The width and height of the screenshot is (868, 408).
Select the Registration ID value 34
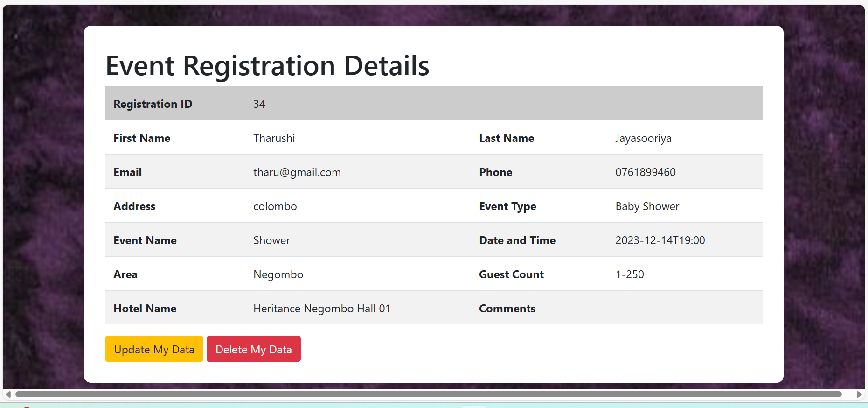(x=259, y=104)
